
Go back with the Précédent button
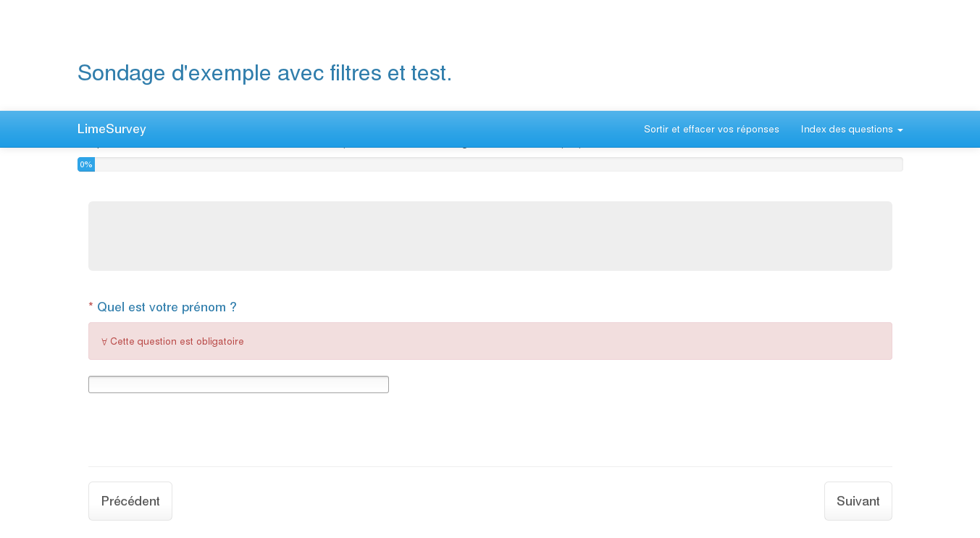(x=130, y=501)
